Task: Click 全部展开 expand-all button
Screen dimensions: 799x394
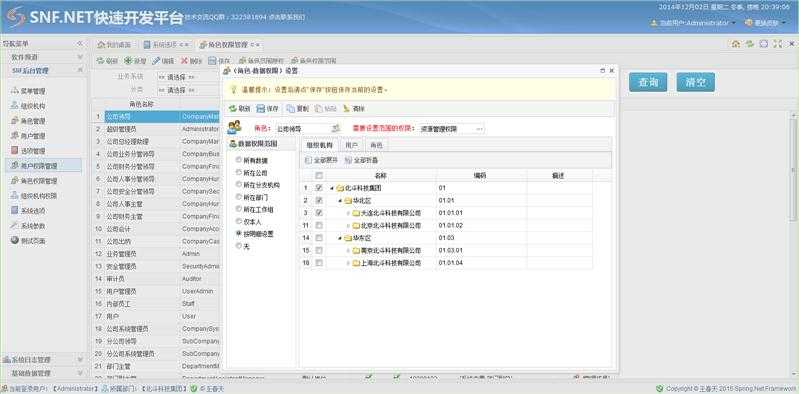Action: pos(321,160)
